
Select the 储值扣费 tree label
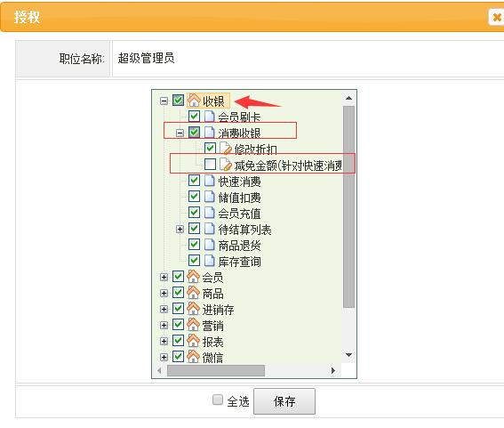click(x=239, y=198)
